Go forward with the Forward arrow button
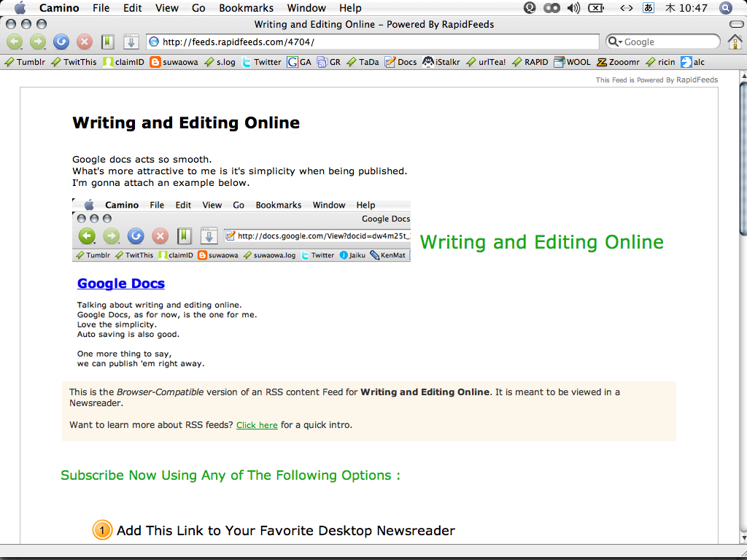Viewport: 747px width, 560px height. click(x=38, y=42)
